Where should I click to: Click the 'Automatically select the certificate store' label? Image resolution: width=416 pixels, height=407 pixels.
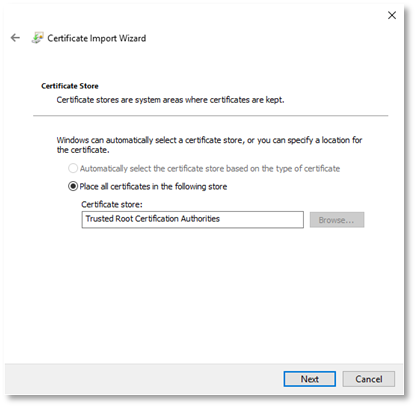tap(210, 169)
